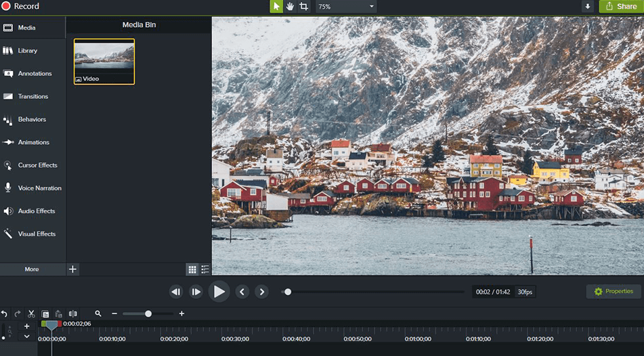Click the timeline zoom slider knob

click(x=148, y=314)
